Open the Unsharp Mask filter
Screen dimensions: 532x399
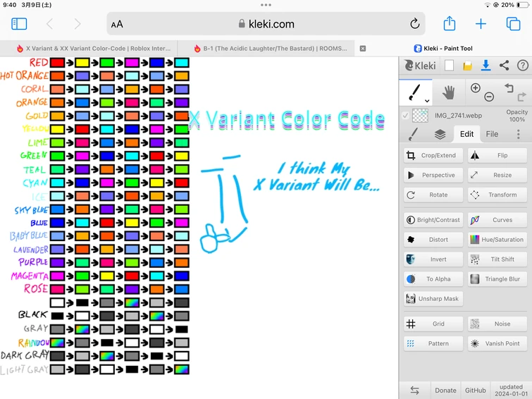pos(433,299)
